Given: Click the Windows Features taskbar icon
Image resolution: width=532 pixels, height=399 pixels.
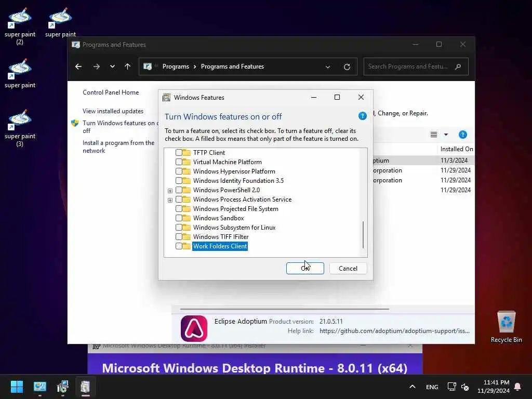Looking at the screenshot, I should click(x=85, y=387).
